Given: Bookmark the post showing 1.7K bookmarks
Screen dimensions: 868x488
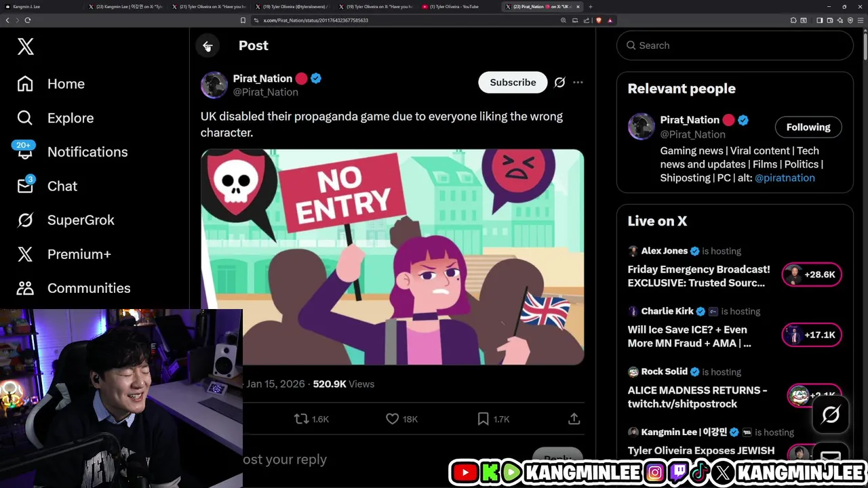Looking at the screenshot, I should 493,419.
